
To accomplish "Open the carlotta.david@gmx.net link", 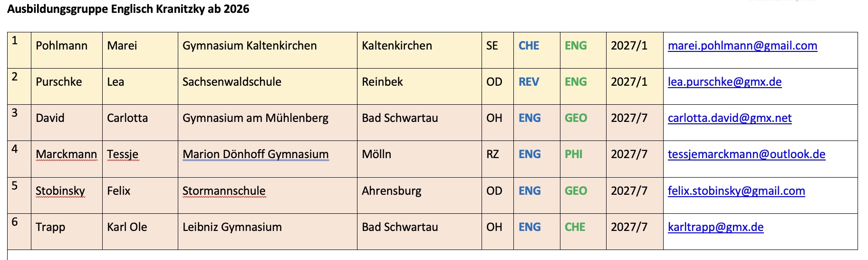I will point(729,118).
